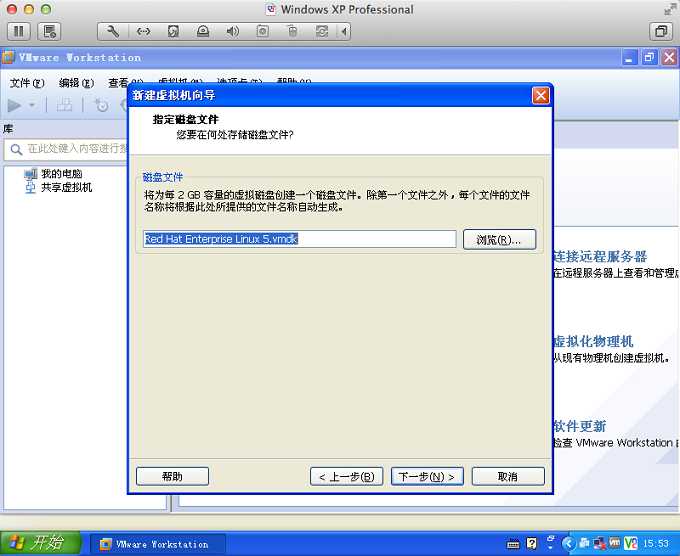Click the 浏览(R)... browse button

499,239
